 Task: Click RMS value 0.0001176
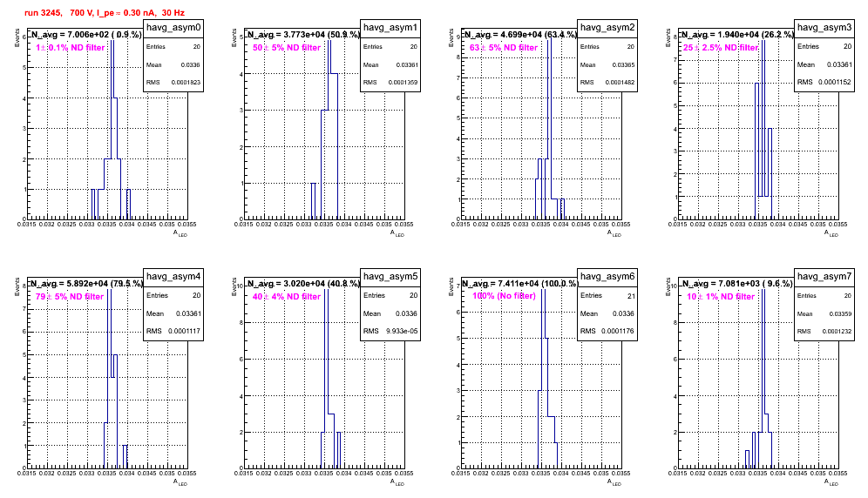pyautogui.click(x=618, y=331)
